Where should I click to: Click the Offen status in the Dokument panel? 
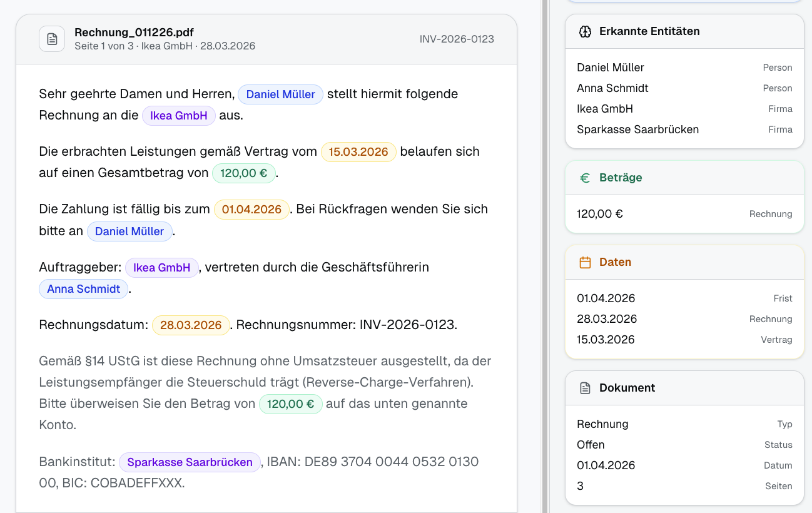point(589,444)
